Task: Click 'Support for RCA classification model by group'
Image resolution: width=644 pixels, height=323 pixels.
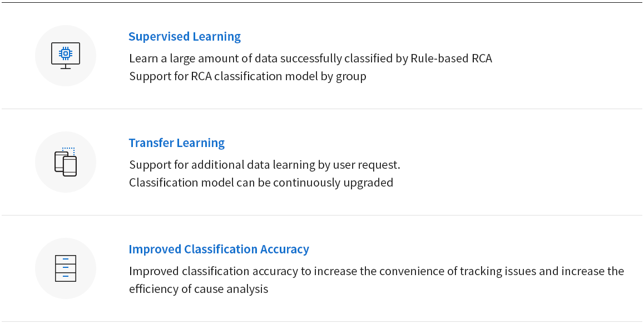Action: pyautogui.click(x=247, y=76)
